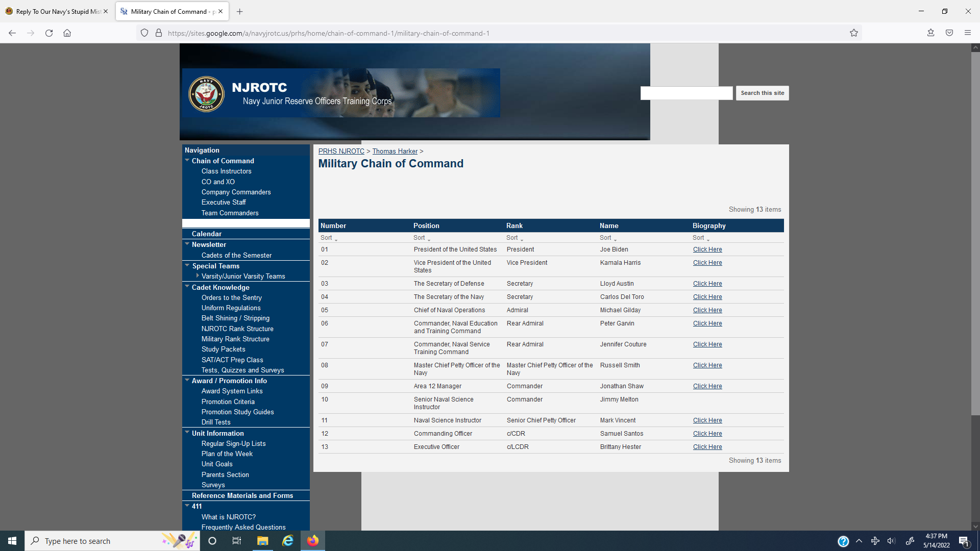The width and height of the screenshot is (980, 551).
Task: Open File Explorer from the taskbar
Action: (x=262, y=541)
